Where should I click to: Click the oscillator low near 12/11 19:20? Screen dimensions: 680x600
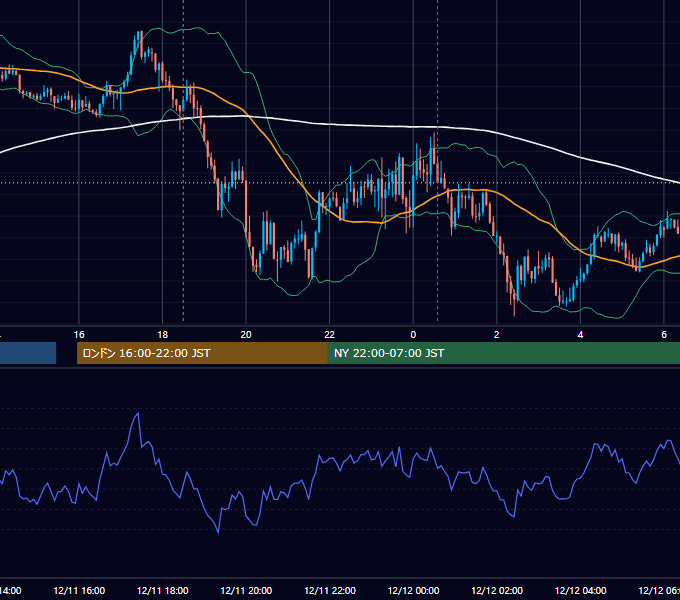tap(218, 532)
